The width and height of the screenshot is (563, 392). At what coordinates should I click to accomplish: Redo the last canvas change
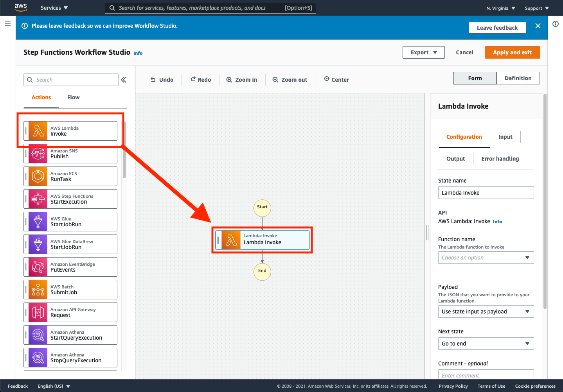tap(201, 80)
